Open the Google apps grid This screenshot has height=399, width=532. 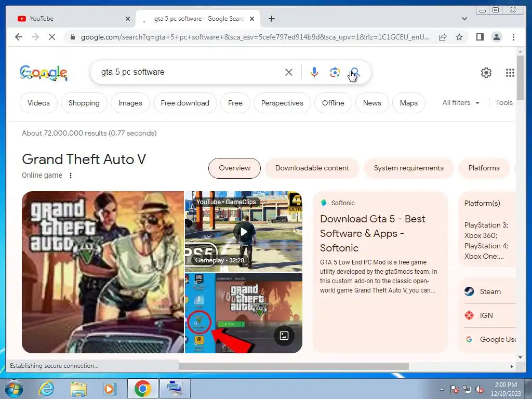click(510, 73)
